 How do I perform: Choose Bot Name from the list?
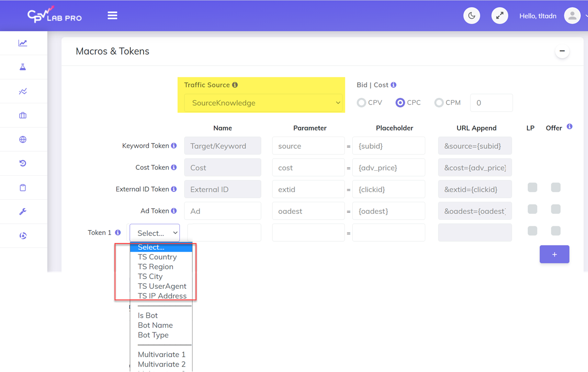[x=155, y=325]
